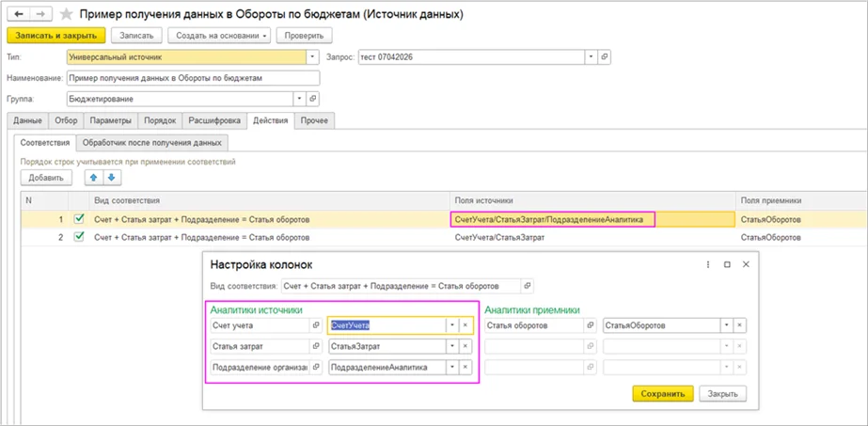Image resolution: width=868 pixels, height=426 pixels.
Task: Click the Закрыть button in dialog
Action: [x=723, y=394]
